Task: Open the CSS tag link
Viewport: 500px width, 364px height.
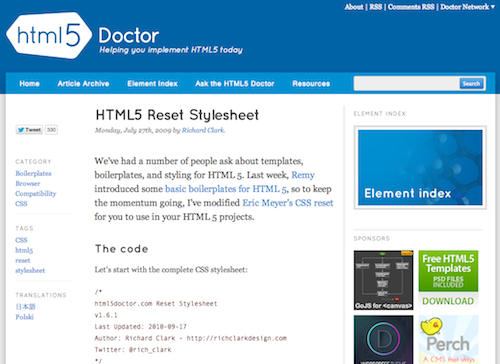Action: pos(21,240)
